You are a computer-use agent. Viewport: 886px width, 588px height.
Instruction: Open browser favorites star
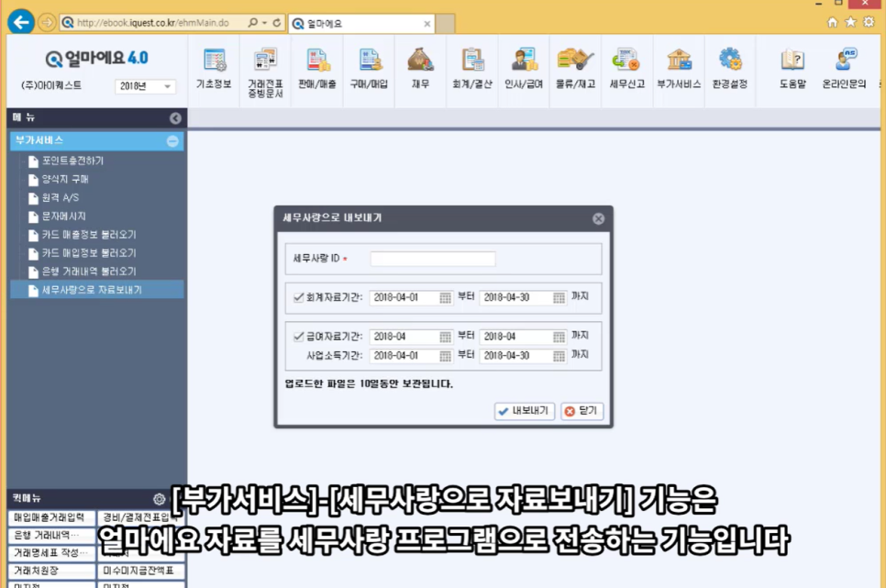pyautogui.click(x=850, y=22)
